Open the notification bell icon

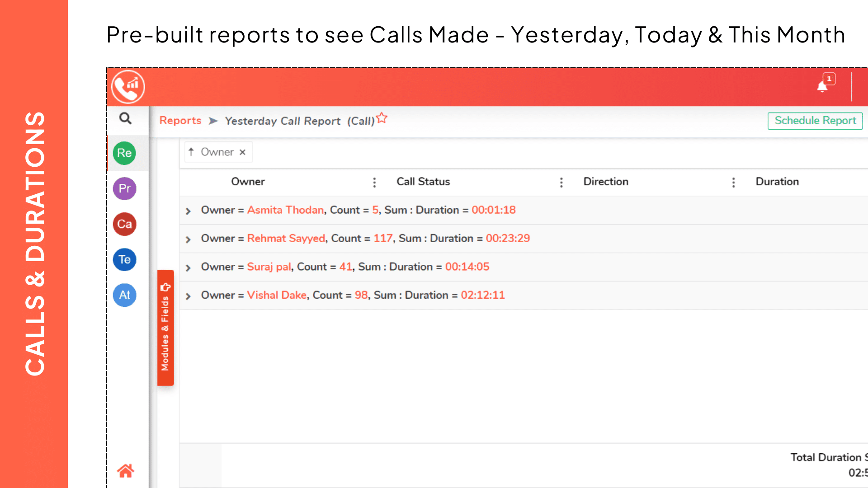click(x=822, y=86)
